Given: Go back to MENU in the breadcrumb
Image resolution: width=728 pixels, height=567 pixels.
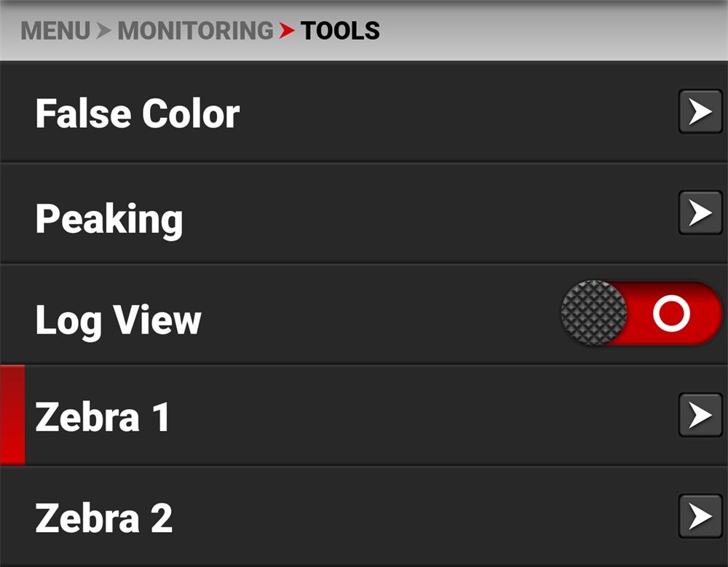Looking at the screenshot, I should coord(55,31).
